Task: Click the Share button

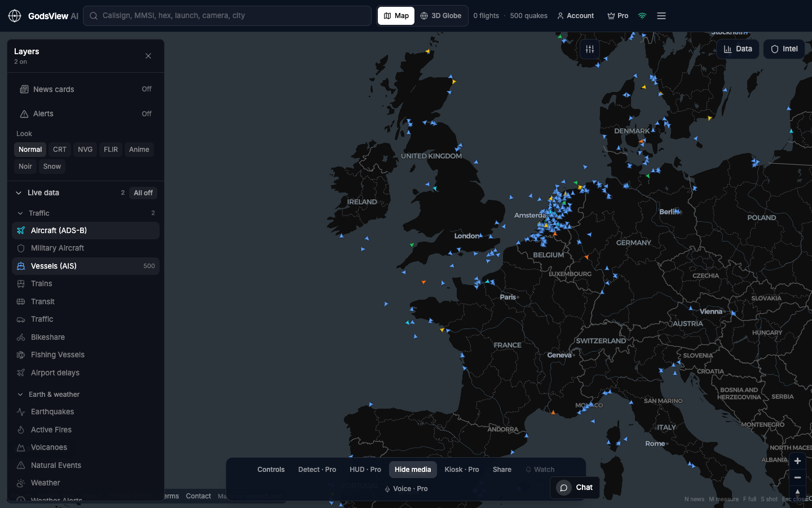Action: [x=502, y=470]
